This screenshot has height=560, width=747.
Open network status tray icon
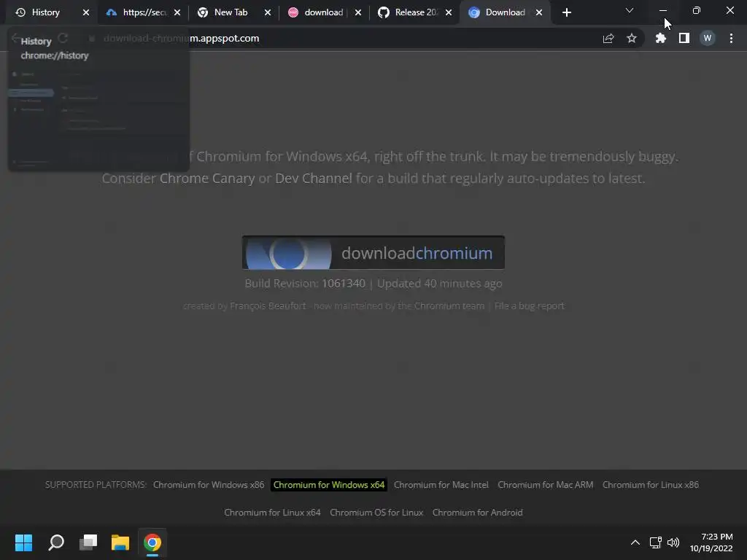(656, 542)
